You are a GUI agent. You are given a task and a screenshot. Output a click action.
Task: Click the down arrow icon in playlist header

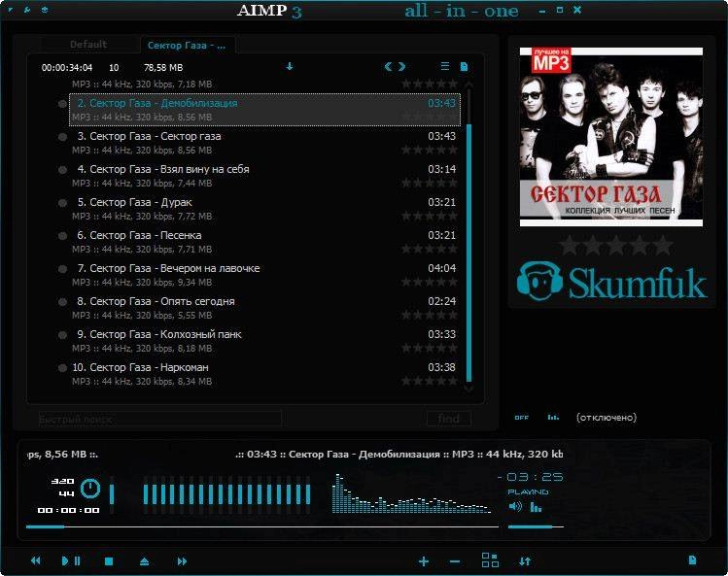[x=290, y=67]
